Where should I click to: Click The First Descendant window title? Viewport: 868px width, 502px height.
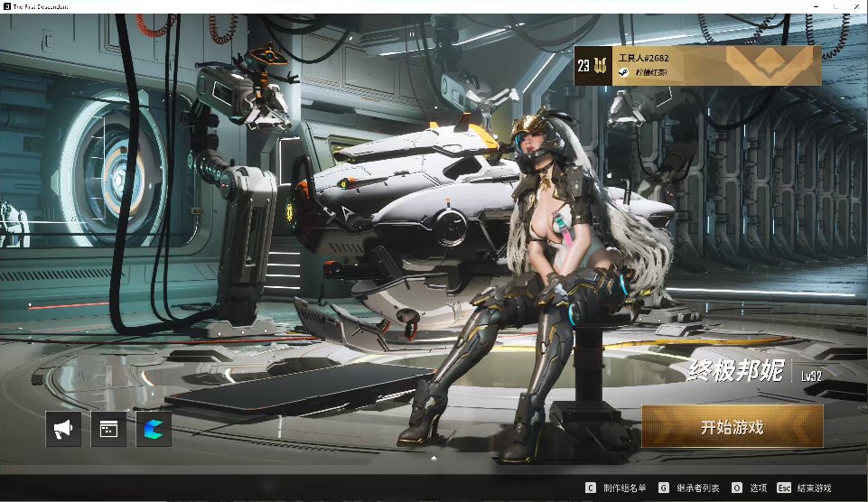41,6
